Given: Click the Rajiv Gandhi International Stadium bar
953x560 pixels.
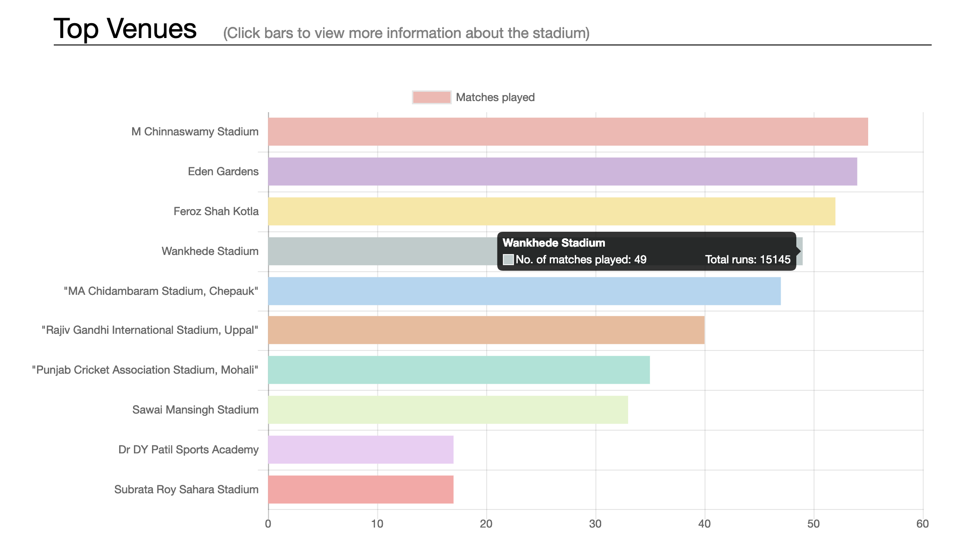Looking at the screenshot, I should (486, 330).
